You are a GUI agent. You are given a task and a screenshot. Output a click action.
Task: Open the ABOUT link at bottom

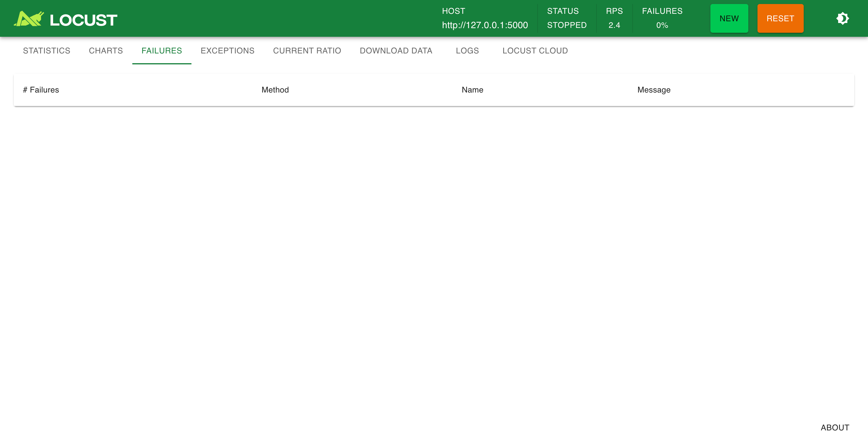click(x=835, y=427)
